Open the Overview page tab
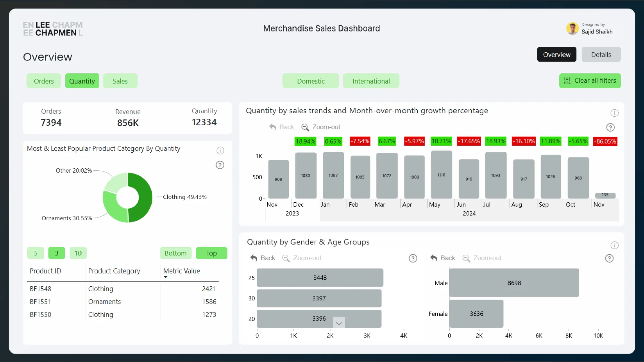Viewport: 644px width, 362px height. click(x=556, y=55)
